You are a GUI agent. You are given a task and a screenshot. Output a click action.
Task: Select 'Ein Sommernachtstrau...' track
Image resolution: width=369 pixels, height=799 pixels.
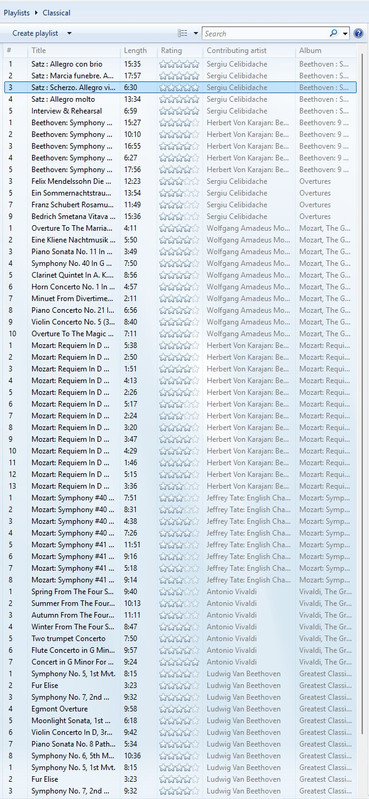(x=180, y=193)
